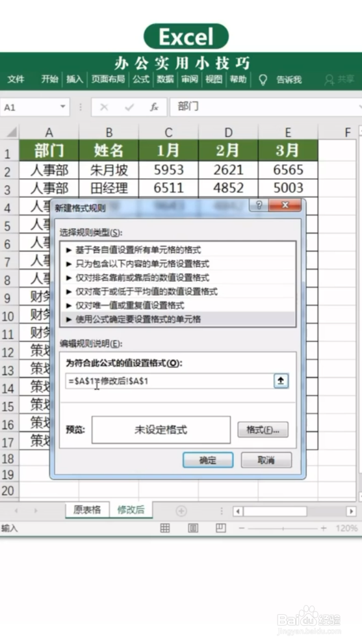
Task: Click horizontal scrollbar right arrow
Action: 351,511
